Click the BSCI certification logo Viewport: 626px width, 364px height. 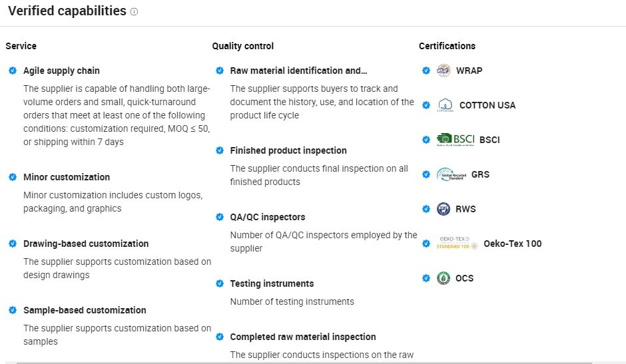click(x=456, y=140)
